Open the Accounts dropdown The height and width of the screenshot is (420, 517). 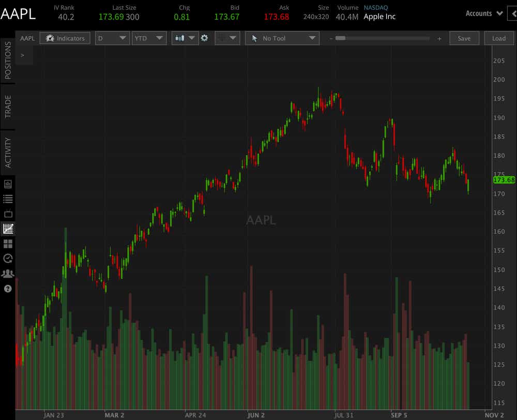pos(484,13)
